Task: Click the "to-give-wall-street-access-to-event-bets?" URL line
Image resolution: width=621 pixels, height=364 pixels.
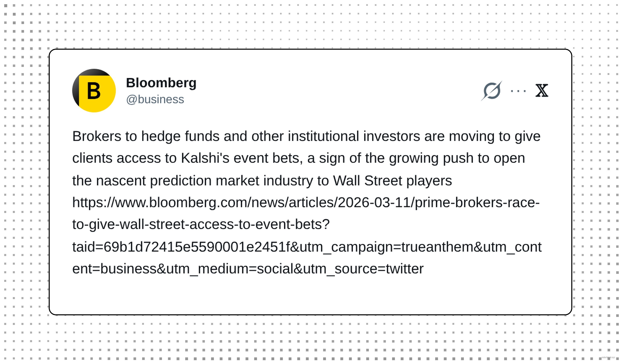Action: click(201, 224)
